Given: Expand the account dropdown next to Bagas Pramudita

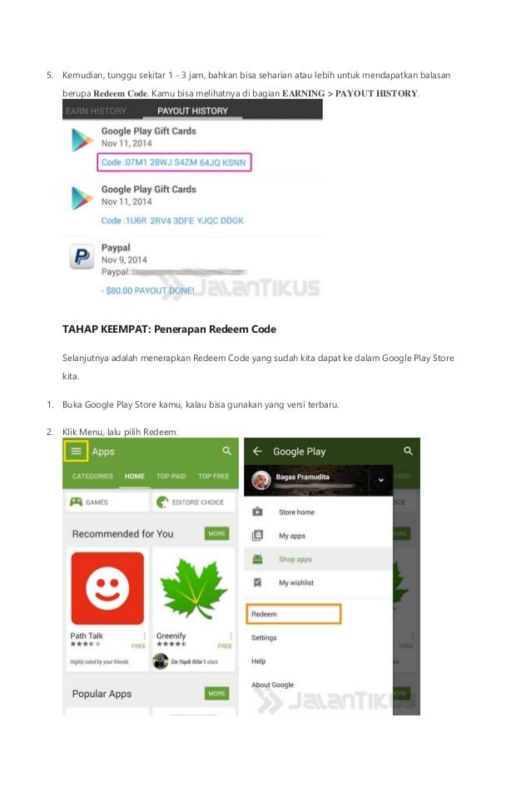Looking at the screenshot, I should 380,480.
